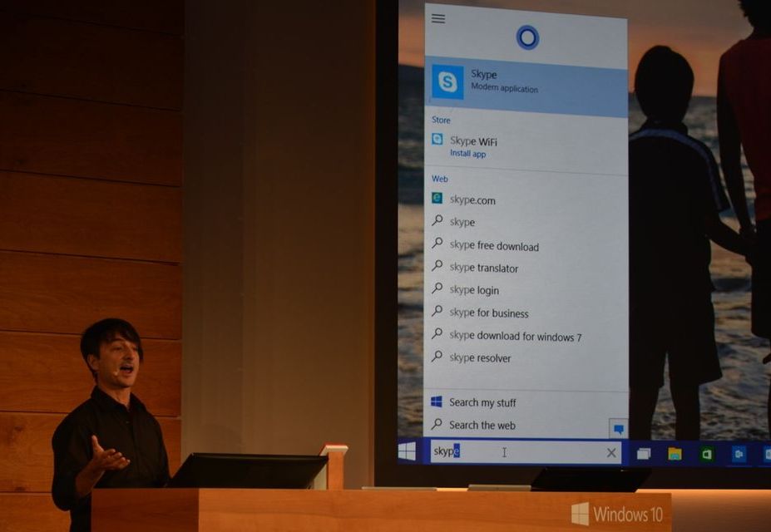Open the green Store app taskbar icon
Screen dimensions: 771x532
[707, 455]
